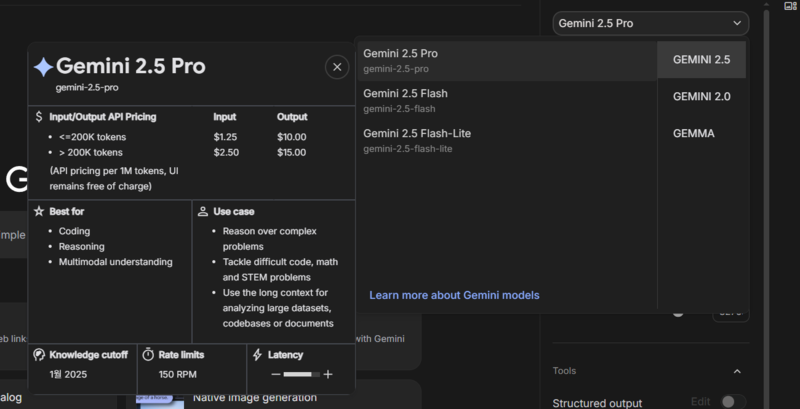The height and width of the screenshot is (409, 800).
Task: Click the gemini-2.5-pro ID under card title
Action: click(87, 88)
